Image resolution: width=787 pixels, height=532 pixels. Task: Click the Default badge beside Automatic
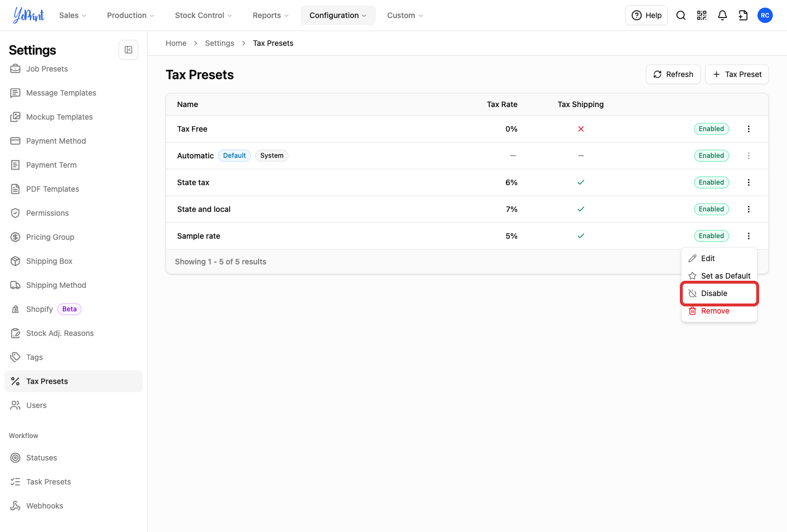(234, 156)
